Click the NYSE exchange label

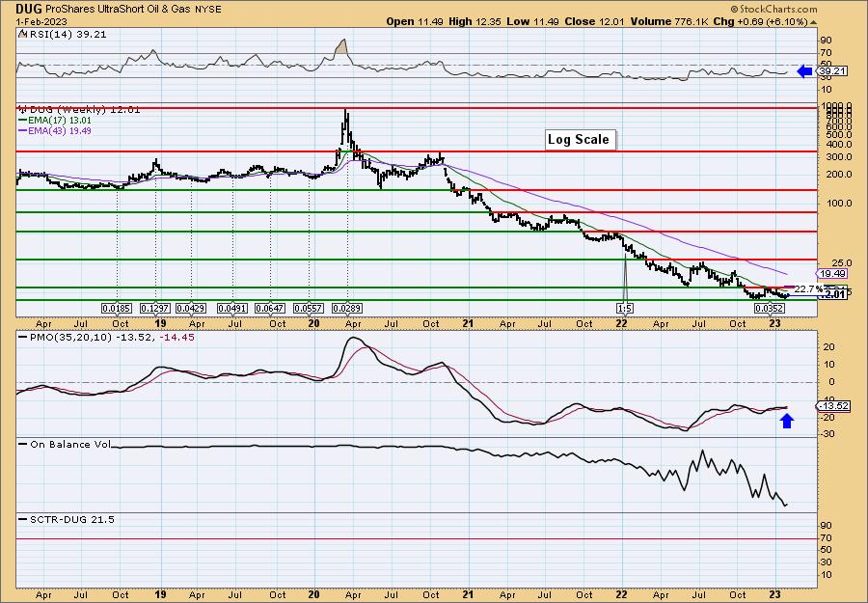click(x=208, y=10)
